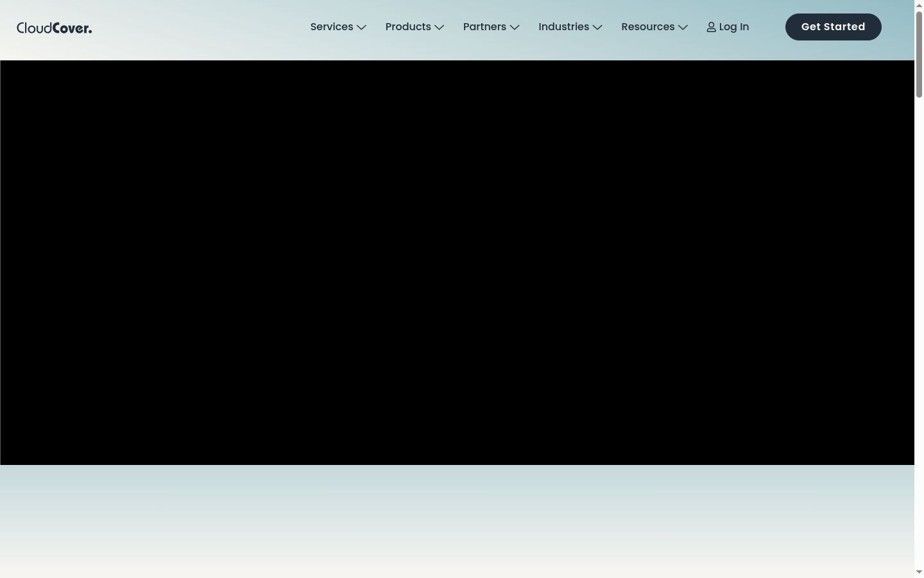
Task: Expand the Products chevron arrow
Action: [439, 27]
